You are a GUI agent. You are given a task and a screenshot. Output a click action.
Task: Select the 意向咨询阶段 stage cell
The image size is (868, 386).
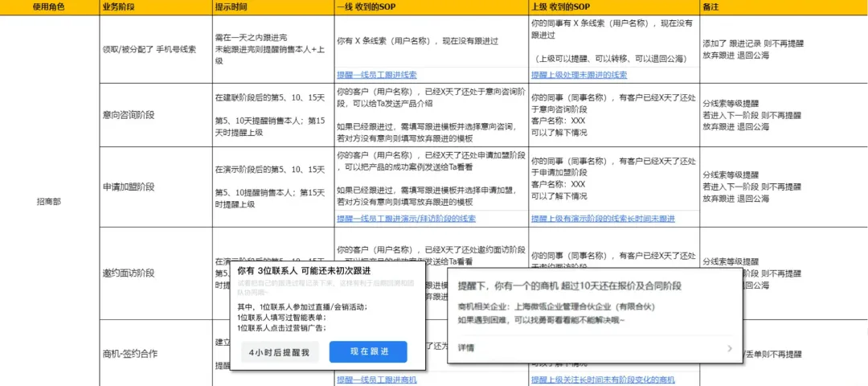click(x=129, y=114)
